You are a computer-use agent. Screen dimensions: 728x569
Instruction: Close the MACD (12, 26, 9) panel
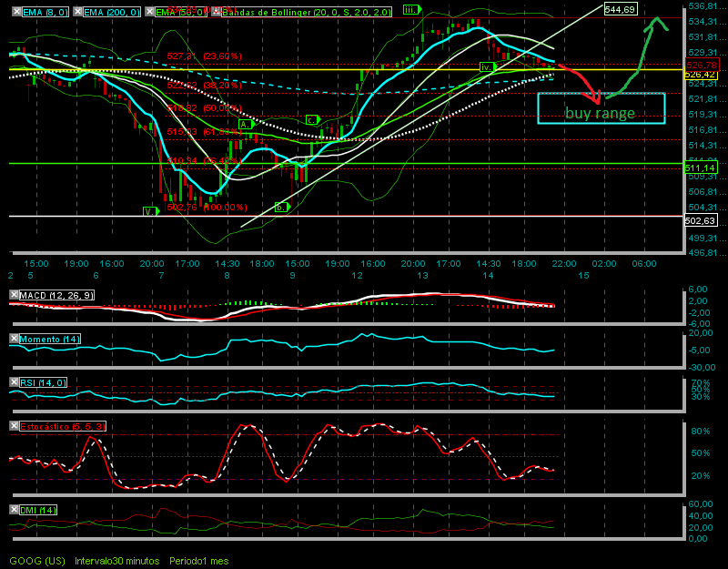click(x=14, y=294)
